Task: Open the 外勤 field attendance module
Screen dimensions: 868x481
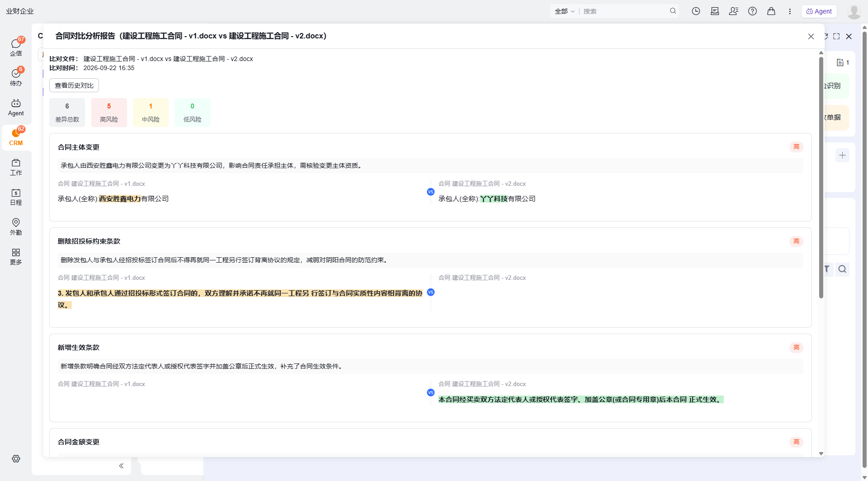Action: coord(16,226)
